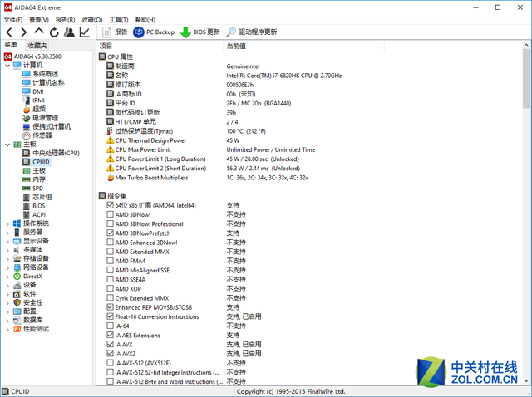Toggle the IA AVX2 checkbox

110,353
